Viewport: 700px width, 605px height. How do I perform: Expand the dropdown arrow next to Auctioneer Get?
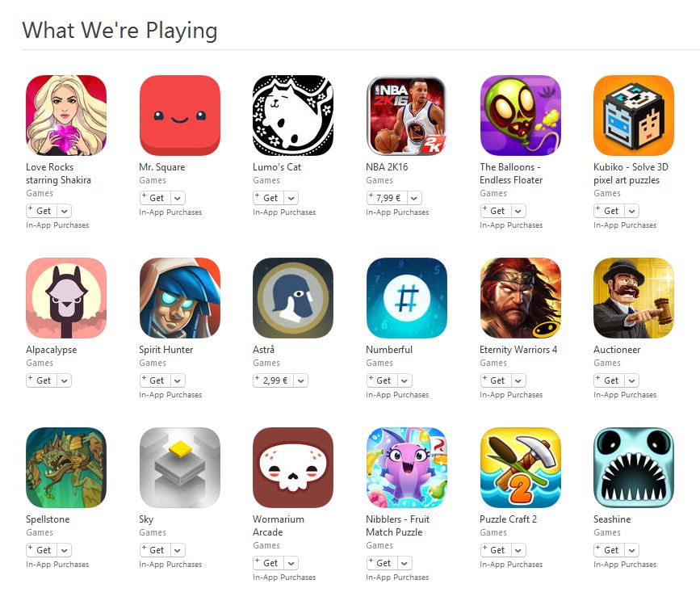pyautogui.click(x=631, y=380)
